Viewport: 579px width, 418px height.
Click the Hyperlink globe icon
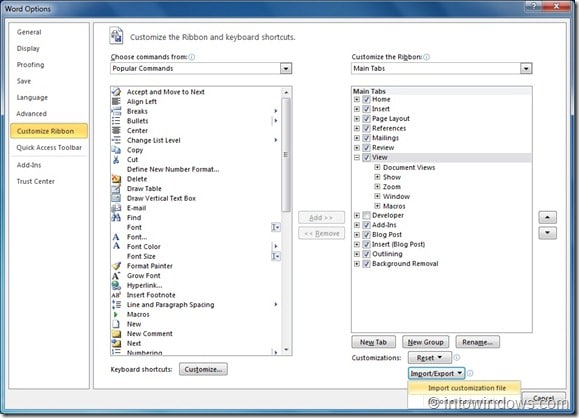[x=116, y=285]
